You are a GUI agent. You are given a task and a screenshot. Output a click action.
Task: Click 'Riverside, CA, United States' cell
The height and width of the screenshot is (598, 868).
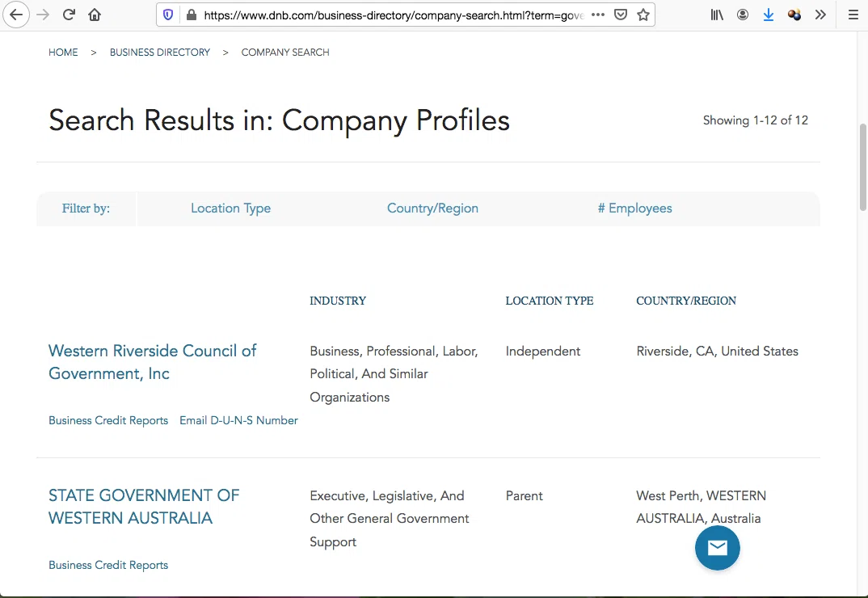tap(717, 351)
